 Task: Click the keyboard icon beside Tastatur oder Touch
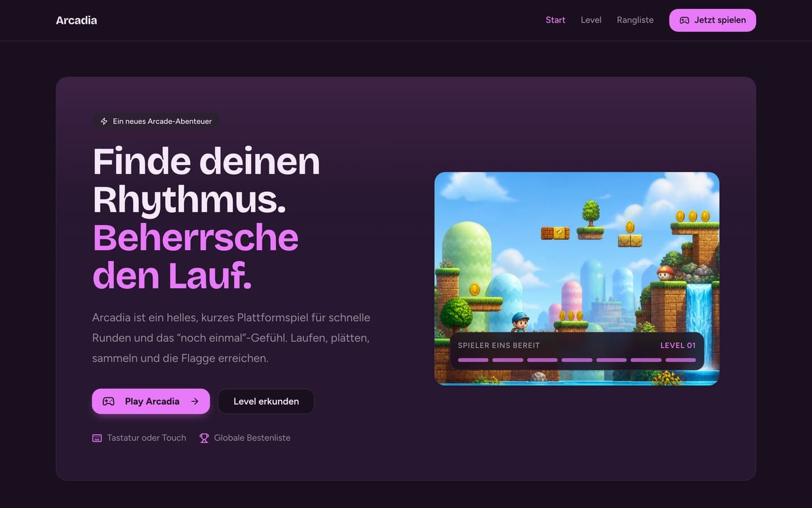tap(97, 438)
